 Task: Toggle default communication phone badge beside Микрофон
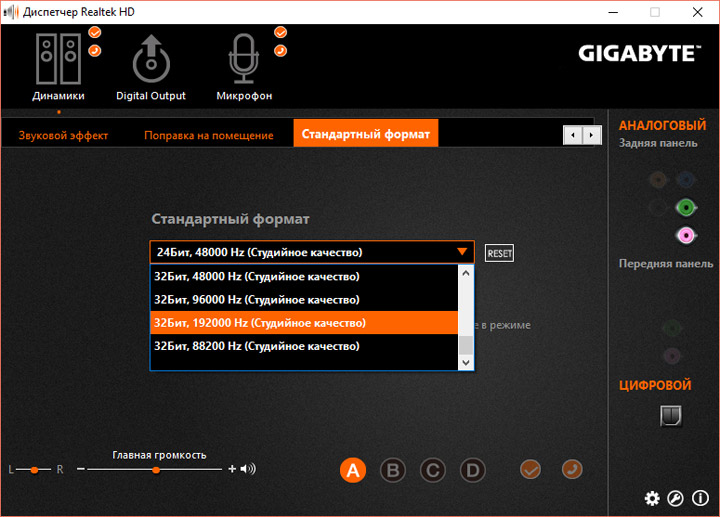(281, 51)
